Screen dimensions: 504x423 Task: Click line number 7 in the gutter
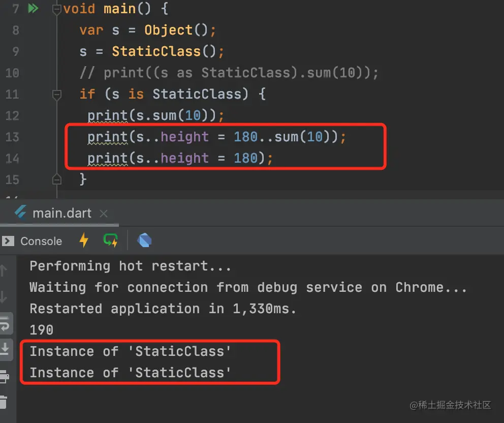tap(15, 9)
